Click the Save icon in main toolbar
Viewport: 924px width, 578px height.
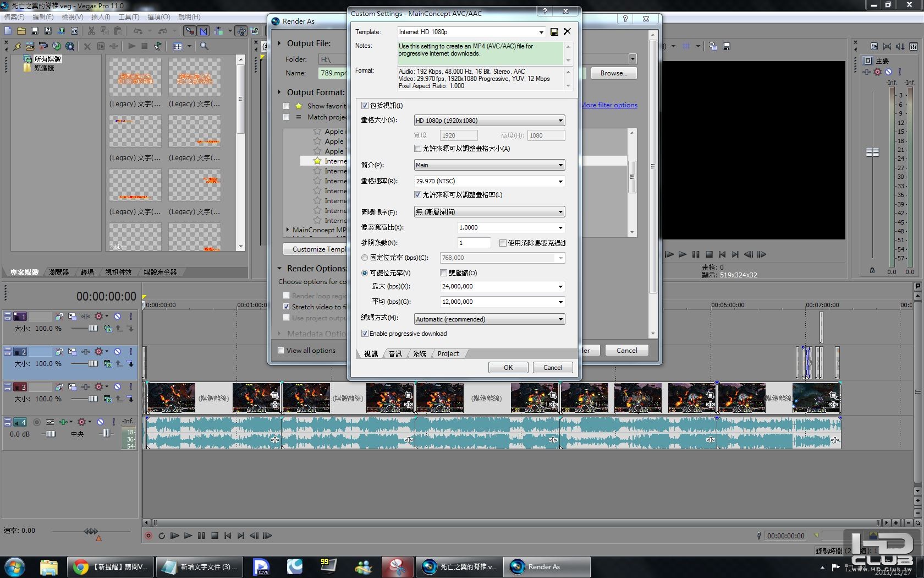(x=35, y=31)
